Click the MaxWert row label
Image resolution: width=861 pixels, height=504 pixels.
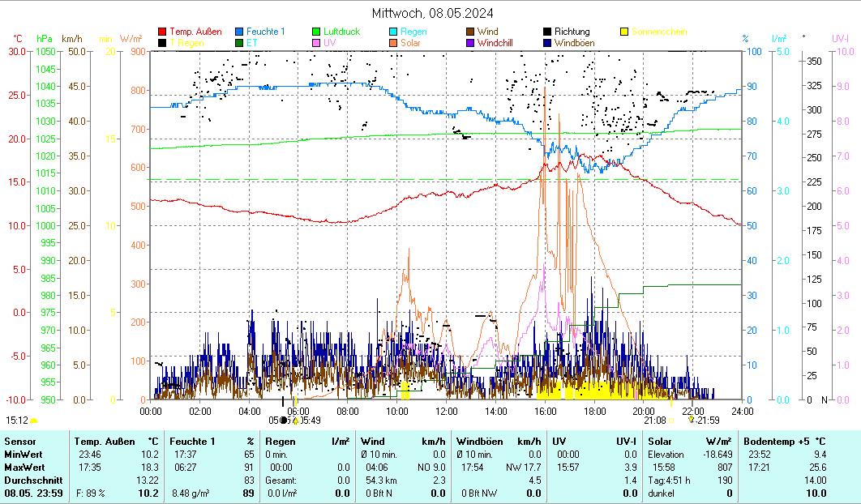(22, 468)
